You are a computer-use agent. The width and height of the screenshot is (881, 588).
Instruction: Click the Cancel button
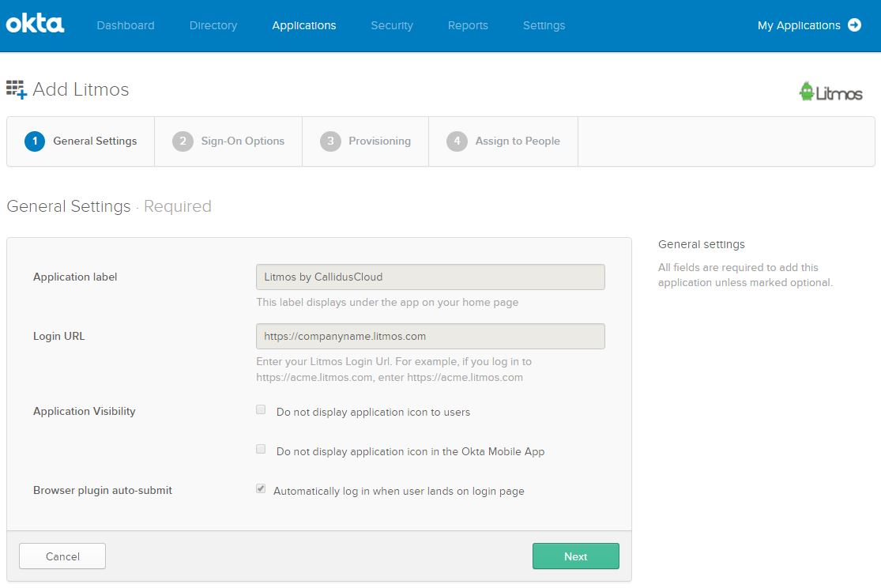coord(62,556)
